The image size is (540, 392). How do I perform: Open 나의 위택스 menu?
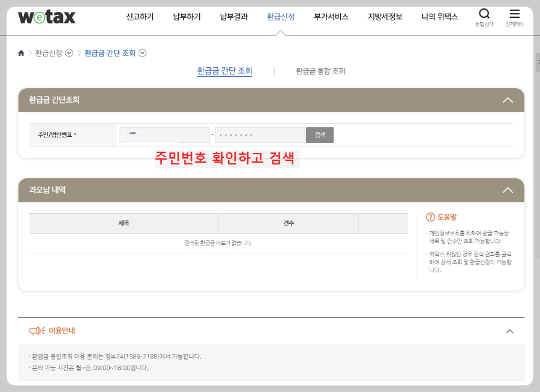point(439,17)
